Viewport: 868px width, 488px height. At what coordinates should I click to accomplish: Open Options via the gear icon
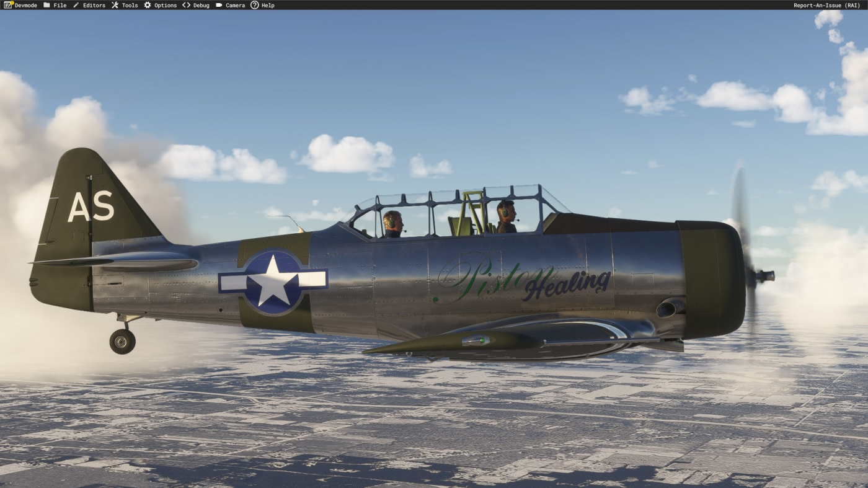(148, 5)
